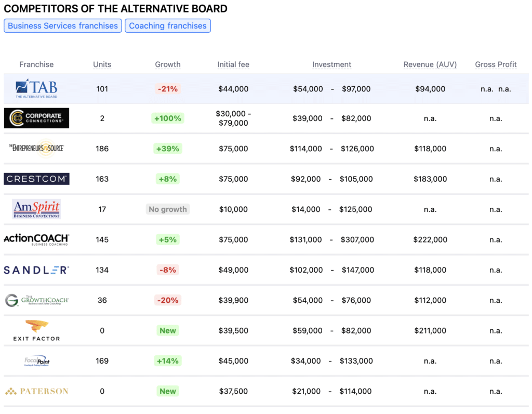
Task: Open the ActionCOACH logo
Action: (x=36, y=239)
